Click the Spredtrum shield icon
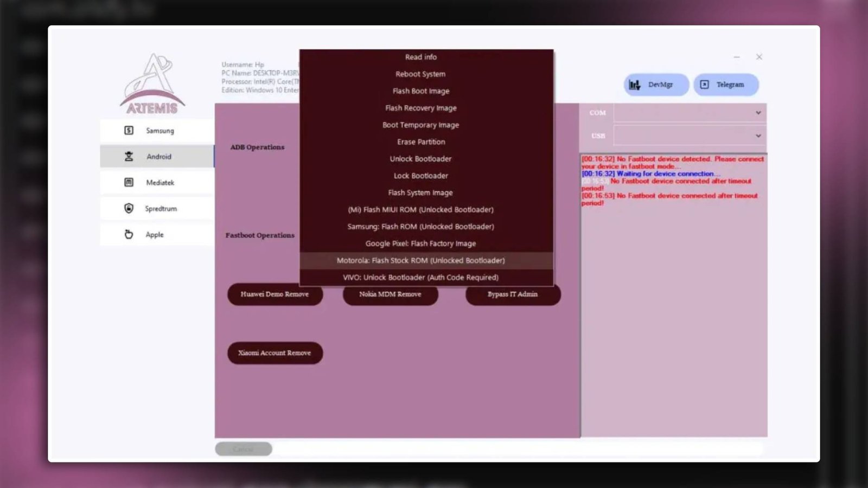The image size is (868, 488). coord(128,208)
